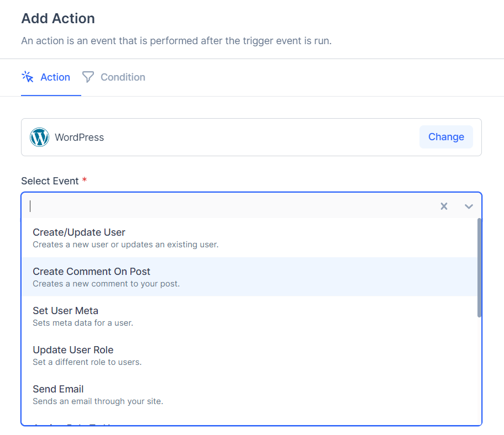Image resolution: width=504 pixels, height=435 pixels.
Task: Click the Add Action heading
Action: point(58,18)
